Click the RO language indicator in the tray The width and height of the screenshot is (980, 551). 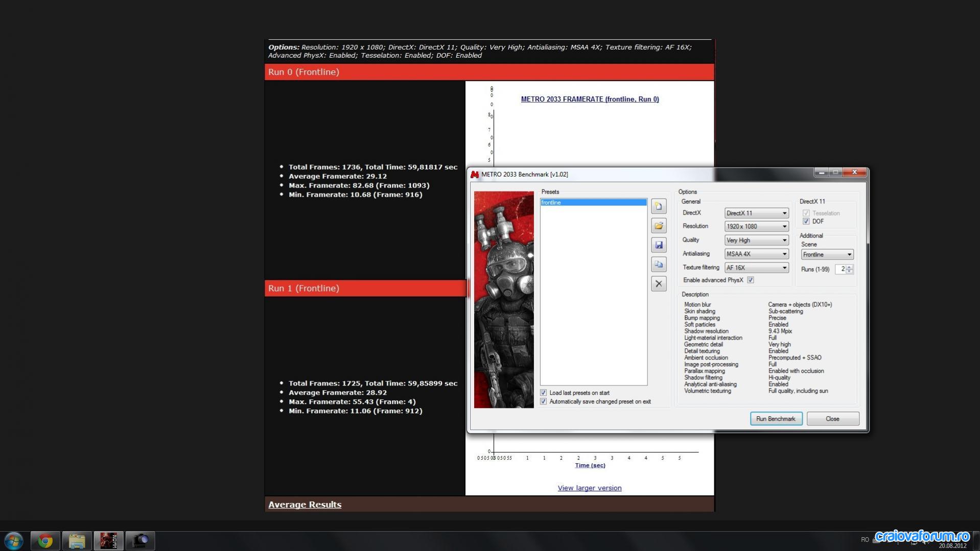click(865, 540)
